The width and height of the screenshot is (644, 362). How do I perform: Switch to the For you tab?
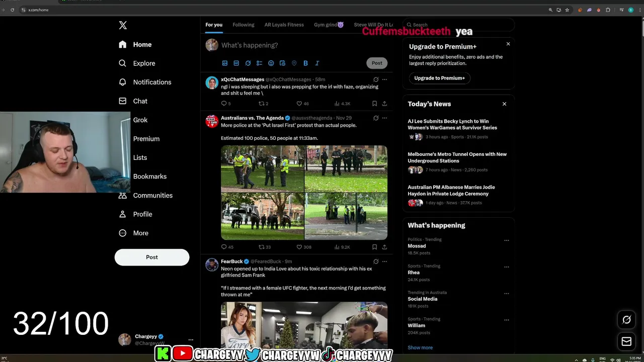[214, 25]
